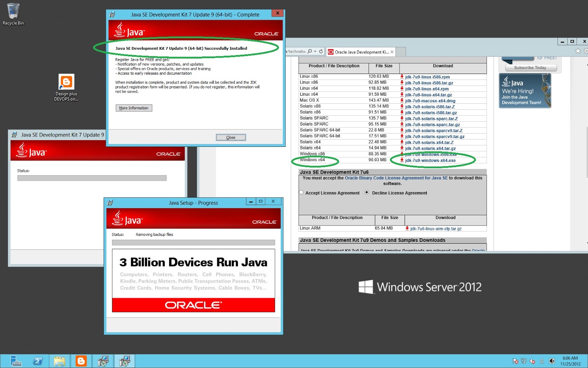Click the download icon for jdk-7u9-windows-x64.exe

pos(402,160)
